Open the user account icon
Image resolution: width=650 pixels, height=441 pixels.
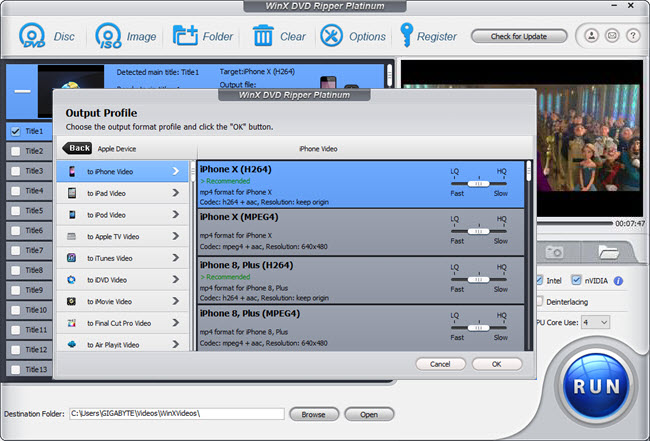pyautogui.click(x=592, y=36)
